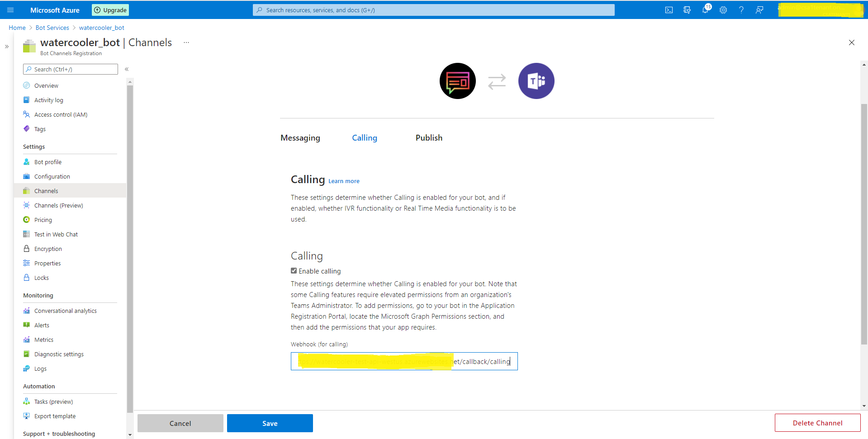Click the Save button
Screen dimensions: 868x439
(x=270, y=423)
